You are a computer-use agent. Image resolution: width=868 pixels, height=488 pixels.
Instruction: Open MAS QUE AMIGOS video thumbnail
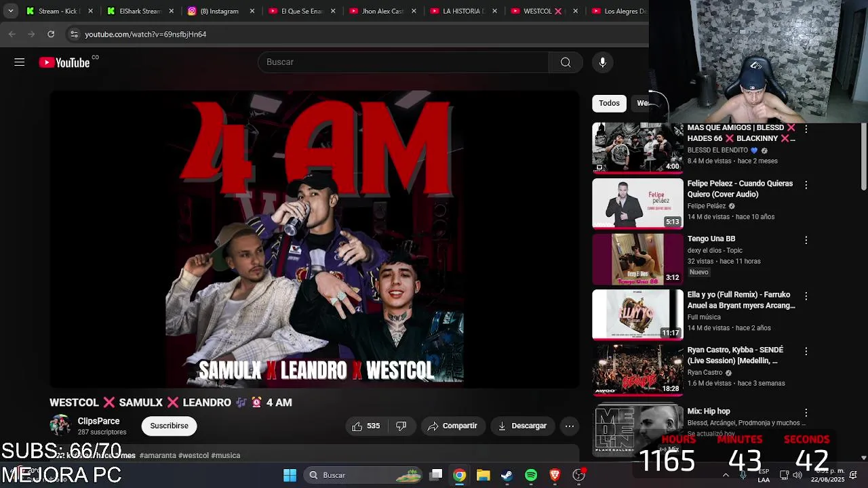637,147
